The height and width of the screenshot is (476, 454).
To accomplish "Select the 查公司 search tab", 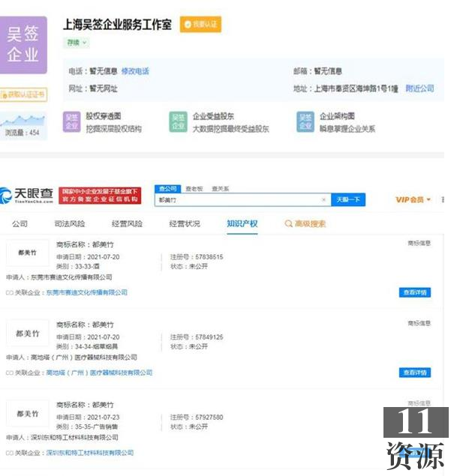I will 168,189.
